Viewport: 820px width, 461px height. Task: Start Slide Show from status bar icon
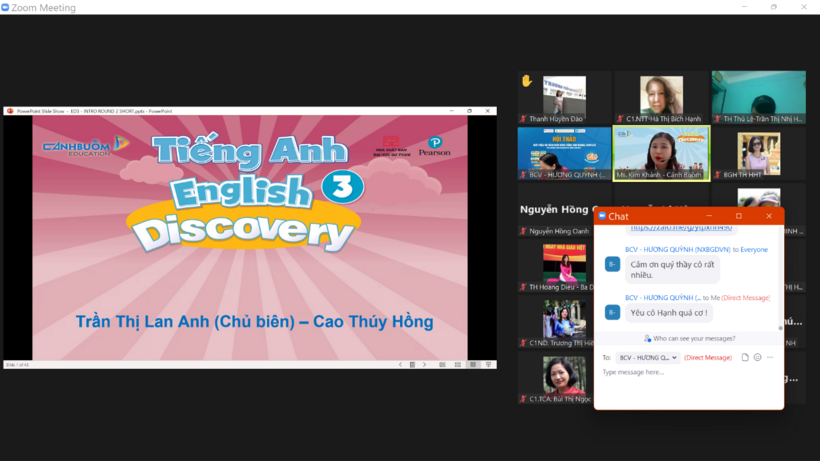click(488, 365)
